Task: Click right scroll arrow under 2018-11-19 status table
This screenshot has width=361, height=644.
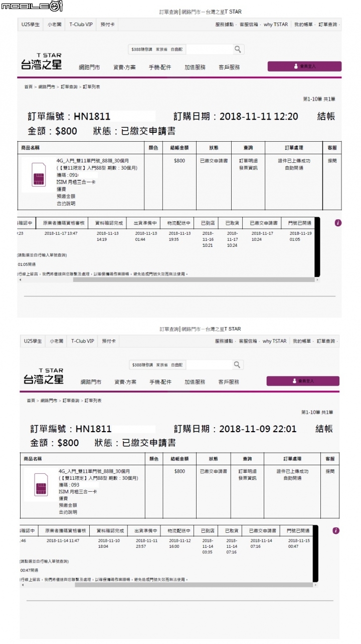Action: click(317, 280)
